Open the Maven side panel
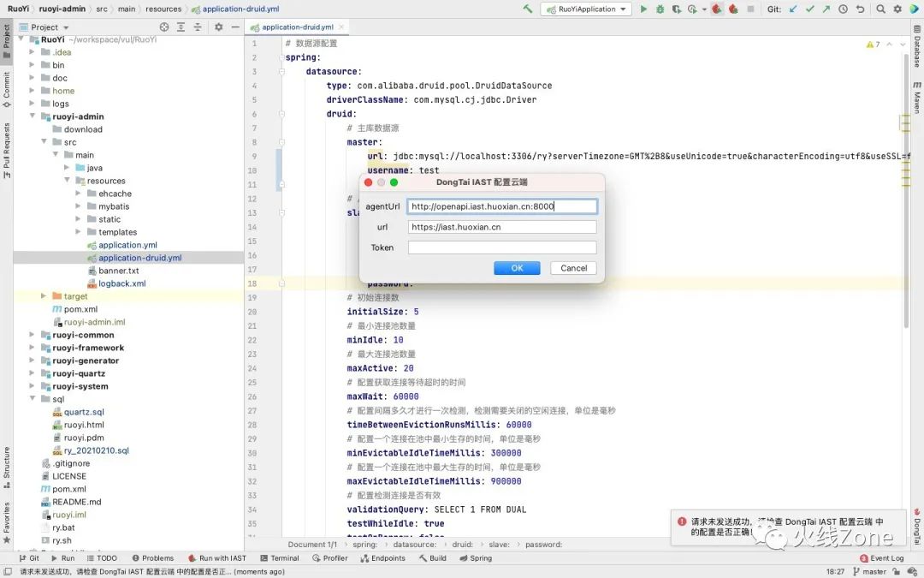This screenshot has width=924, height=578. coord(917,98)
